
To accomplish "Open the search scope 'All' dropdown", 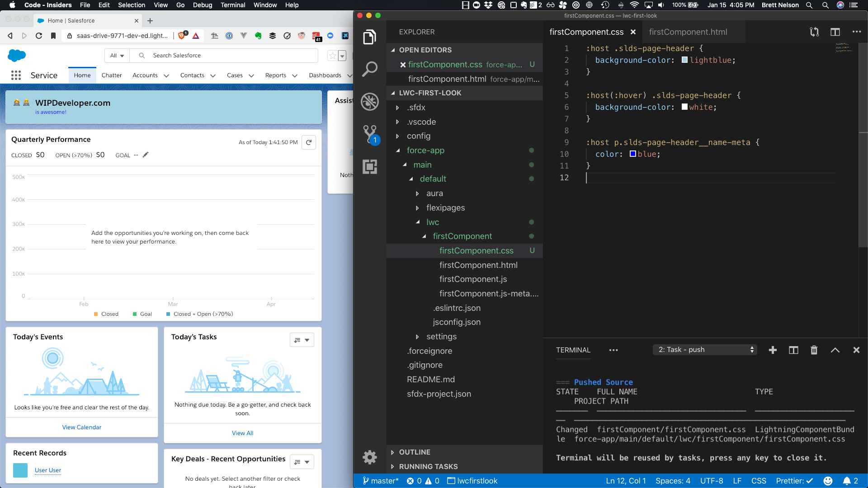I will [x=117, y=56].
